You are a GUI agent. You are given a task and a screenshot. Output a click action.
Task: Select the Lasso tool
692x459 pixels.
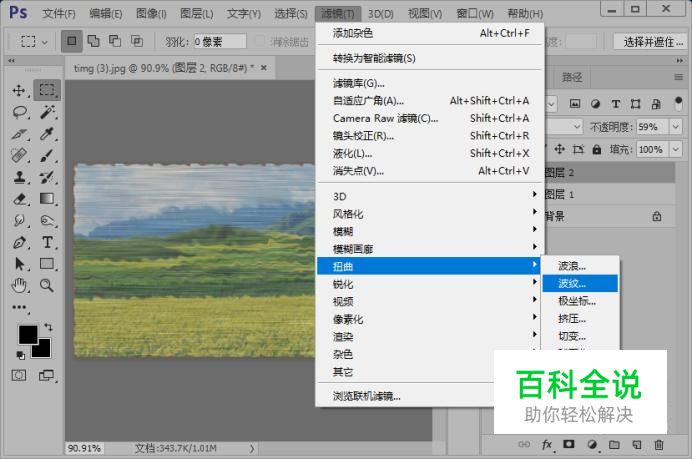tap(20, 112)
